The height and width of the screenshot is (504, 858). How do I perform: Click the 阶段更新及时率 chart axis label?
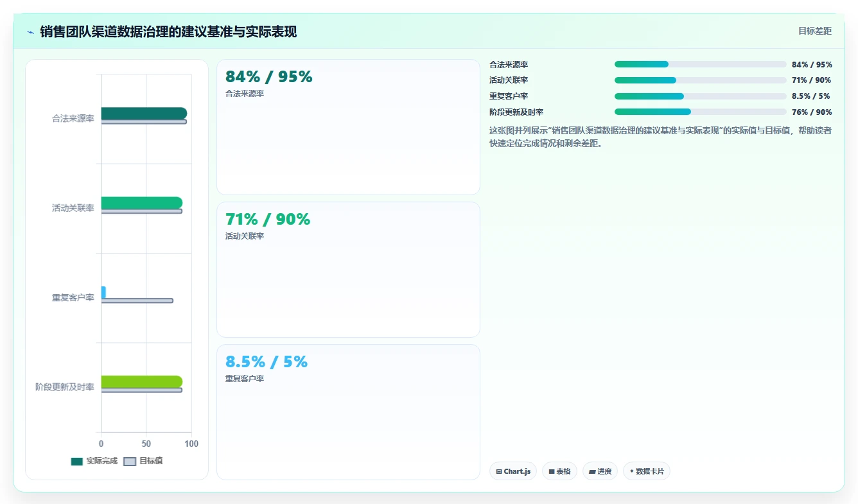(65, 387)
